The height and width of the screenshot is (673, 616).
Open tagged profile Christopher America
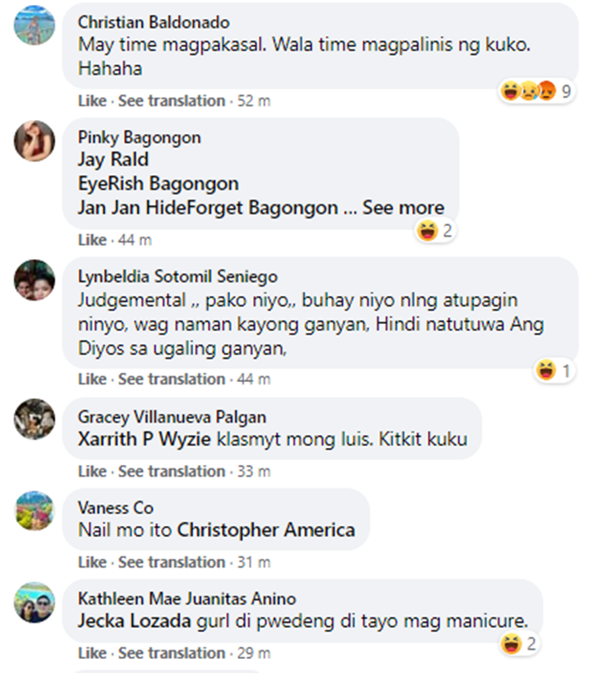pyautogui.click(x=266, y=531)
